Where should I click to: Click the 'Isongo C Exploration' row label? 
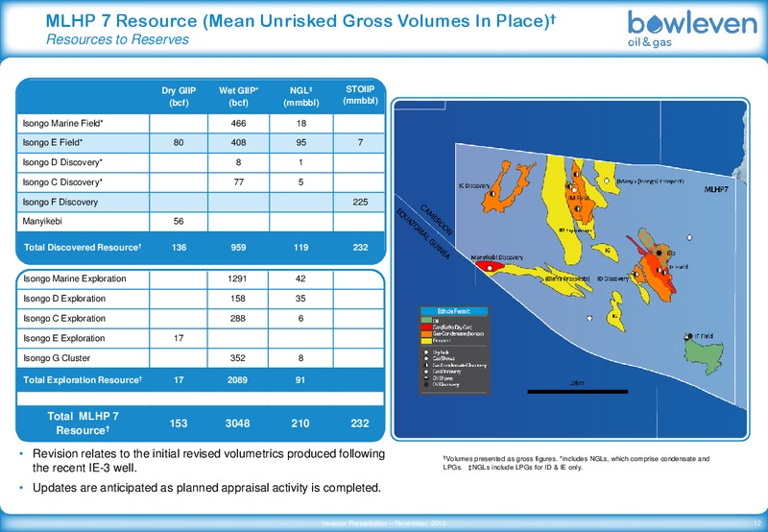[64, 319]
